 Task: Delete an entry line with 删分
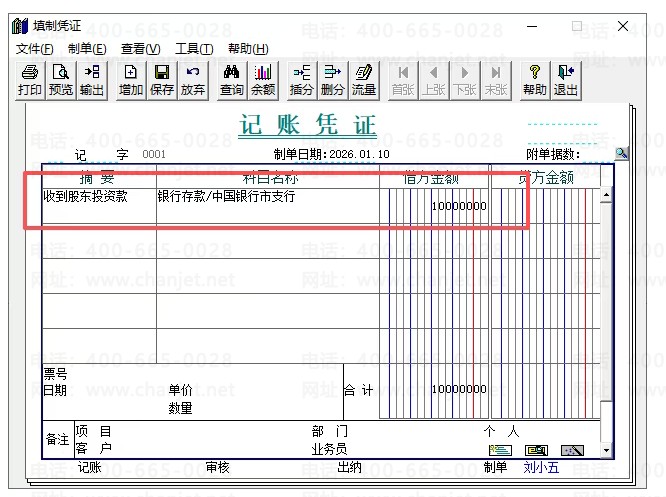pyautogui.click(x=333, y=80)
